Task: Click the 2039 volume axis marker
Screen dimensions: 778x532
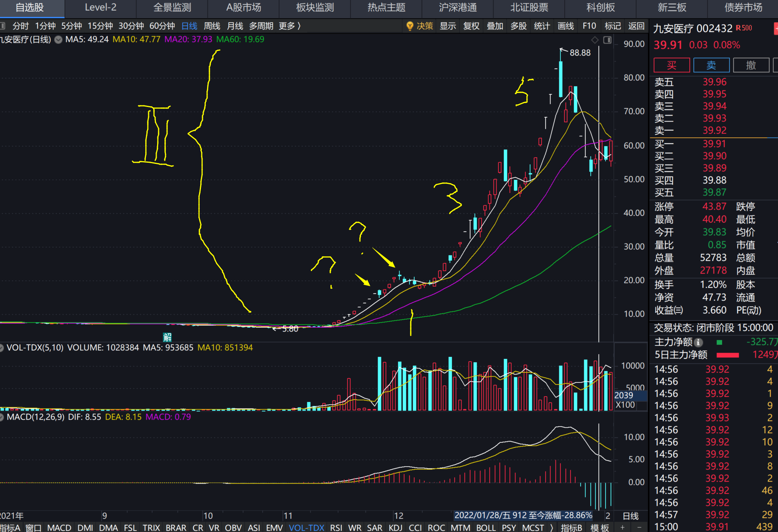Action: tap(624, 395)
